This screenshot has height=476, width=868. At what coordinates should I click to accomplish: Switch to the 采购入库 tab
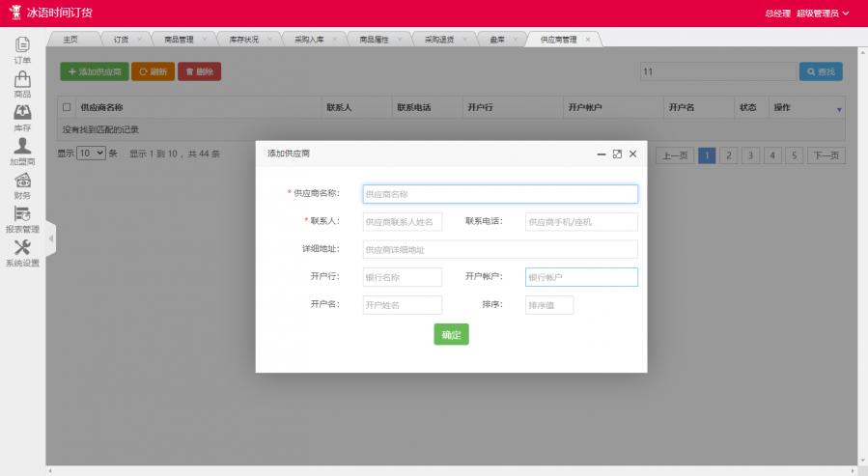coord(310,40)
